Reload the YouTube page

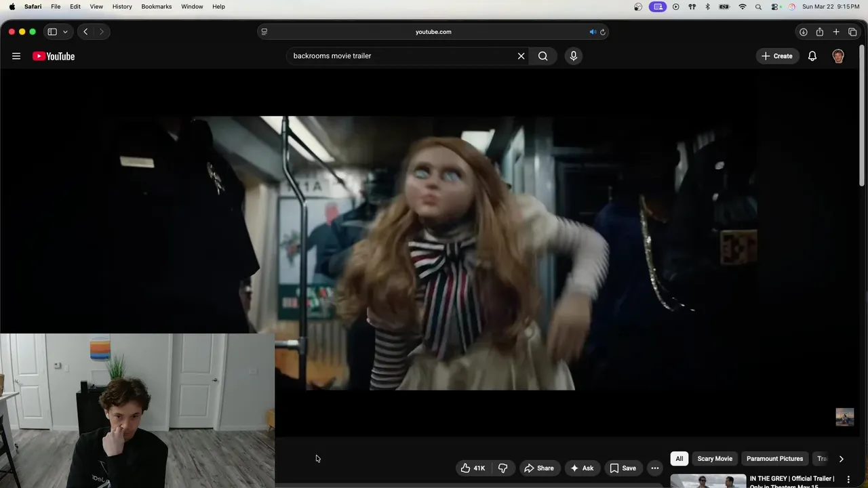pos(602,32)
